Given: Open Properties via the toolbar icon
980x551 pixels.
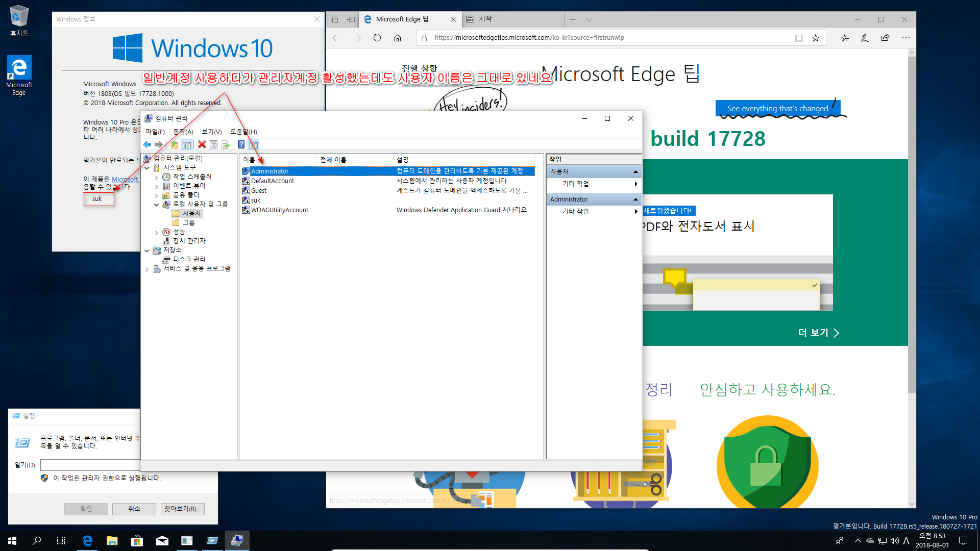Looking at the screenshot, I should (214, 145).
